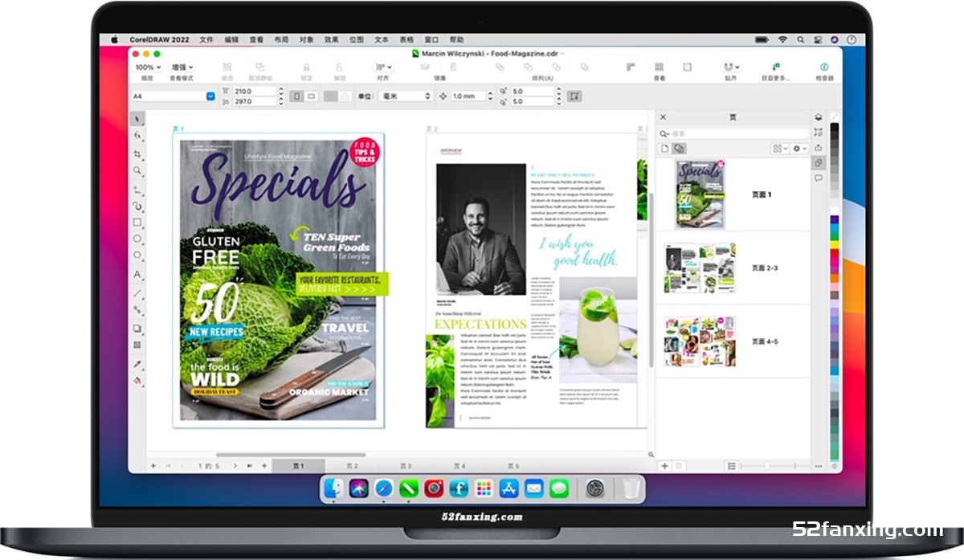Open the units 毫米 dropdown
Viewport: 964px width, 560px height.
coord(405,96)
